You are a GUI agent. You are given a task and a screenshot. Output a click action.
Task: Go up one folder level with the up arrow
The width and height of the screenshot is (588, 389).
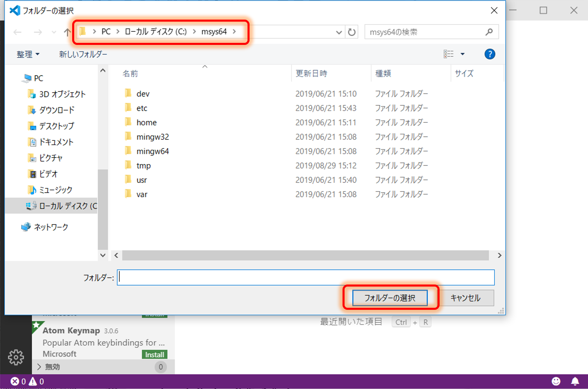[x=66, y=32]
